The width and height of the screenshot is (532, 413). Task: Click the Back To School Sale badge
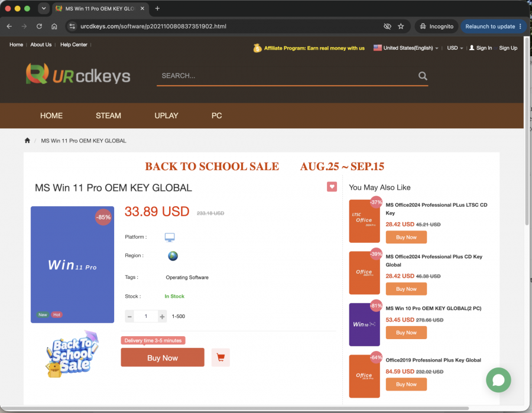[x=72, y=354]
